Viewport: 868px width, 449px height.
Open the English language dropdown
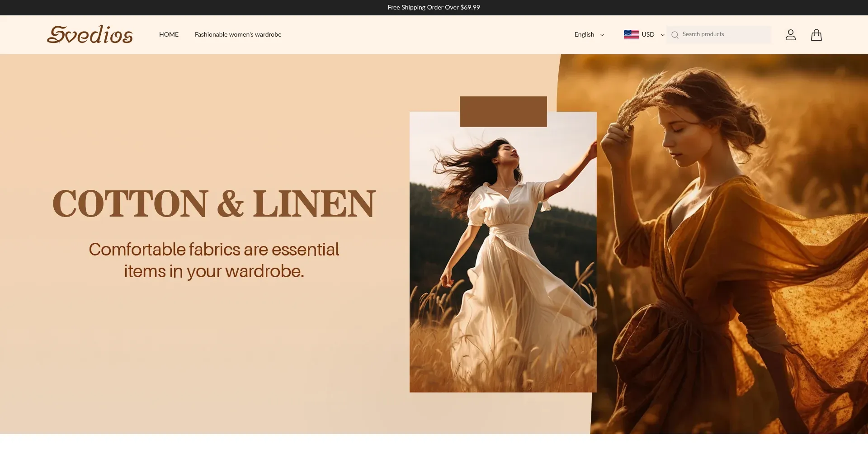point(584,34)
